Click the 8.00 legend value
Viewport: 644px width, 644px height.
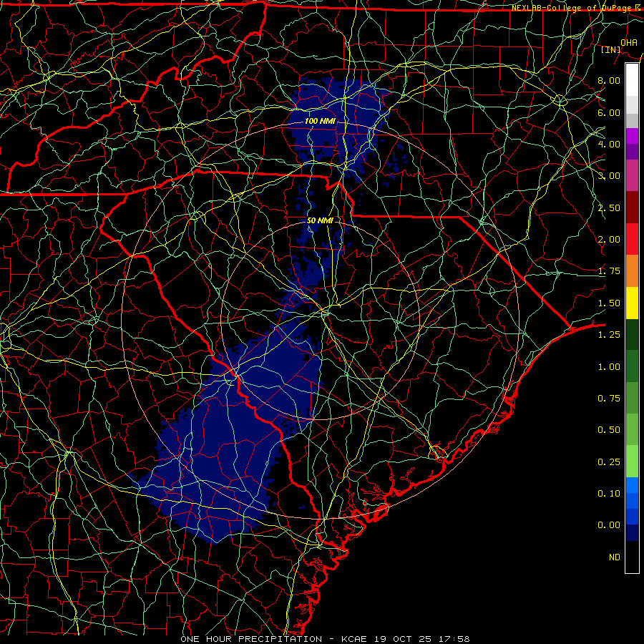609,80
